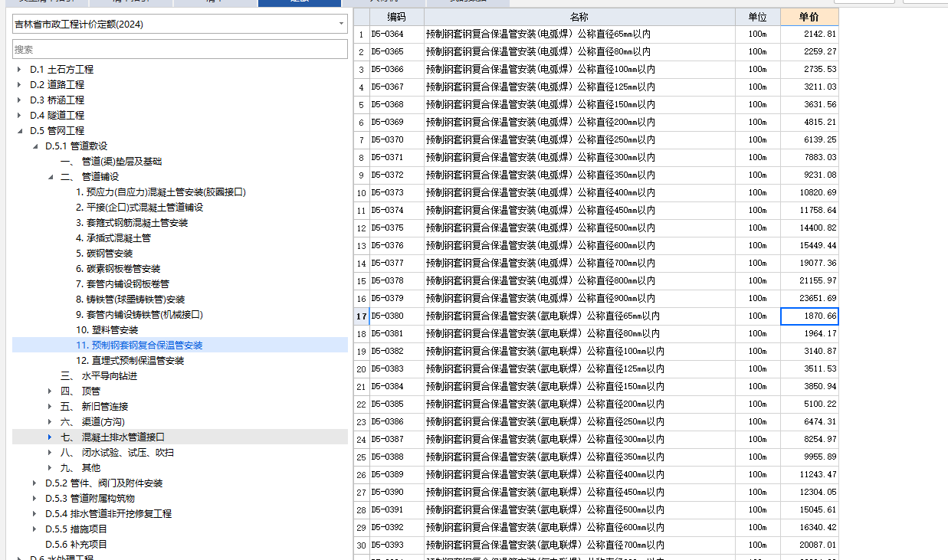Click price cell 15045.61

pyautogui.click(x=809, y=510)
